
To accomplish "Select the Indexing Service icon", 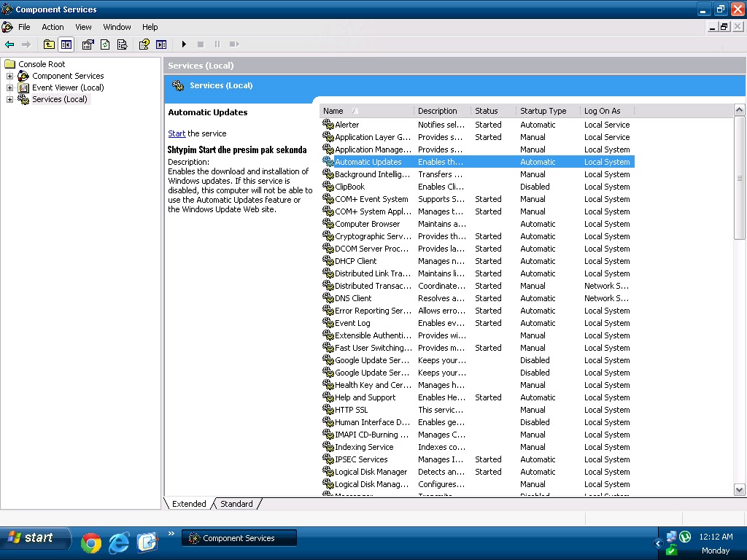I will tap(328, 447).
